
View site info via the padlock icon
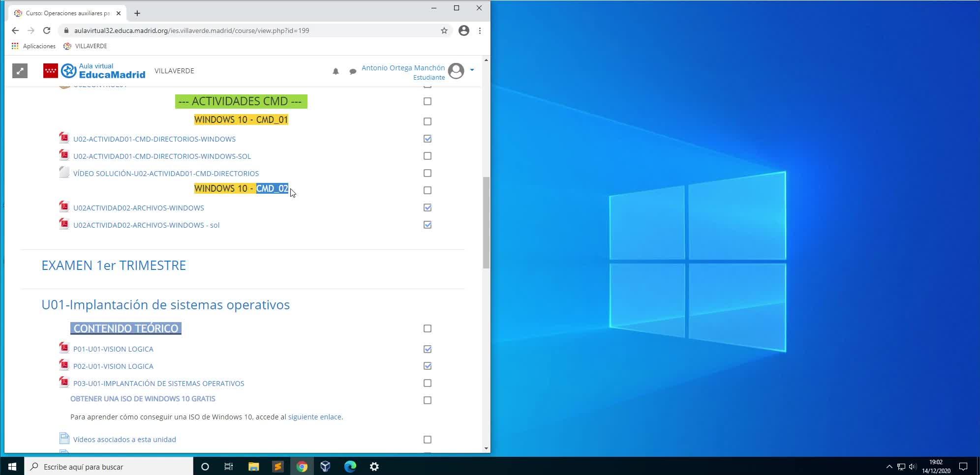66,30
